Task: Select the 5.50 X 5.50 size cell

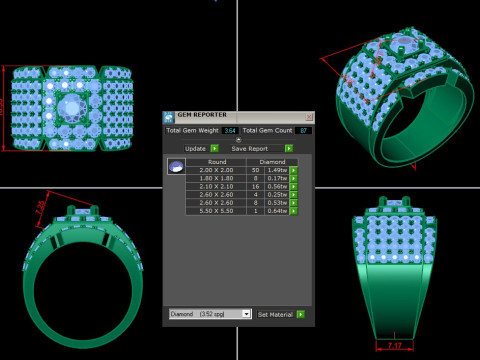Action: pyautogui.click(x=216, y=211)
